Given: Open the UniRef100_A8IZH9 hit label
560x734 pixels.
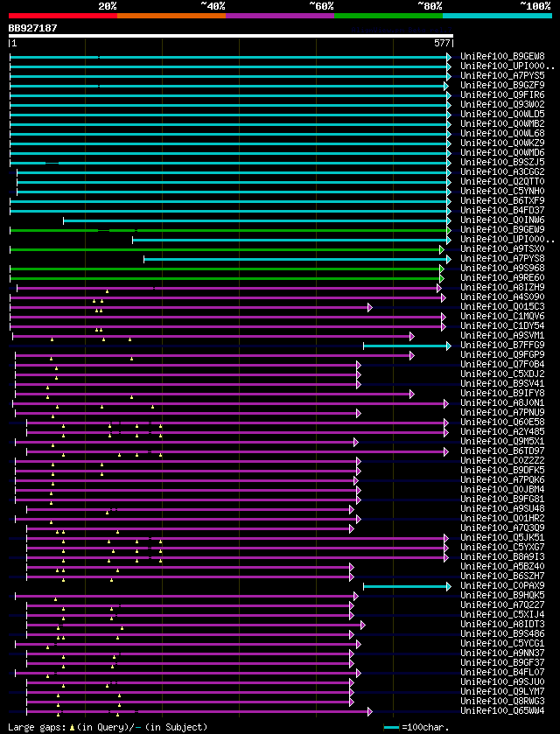Looking at the screenshot, I should [502, 288].
